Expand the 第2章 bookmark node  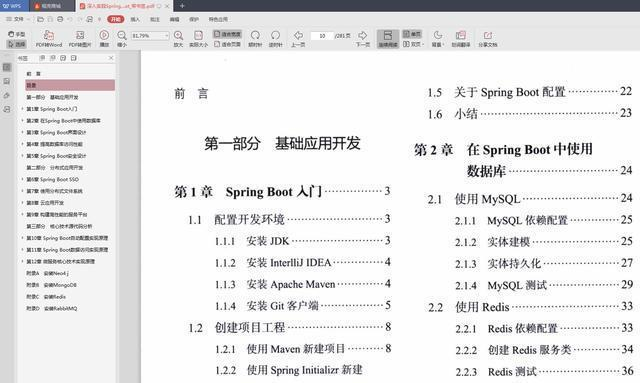click(x=22, y=120)
